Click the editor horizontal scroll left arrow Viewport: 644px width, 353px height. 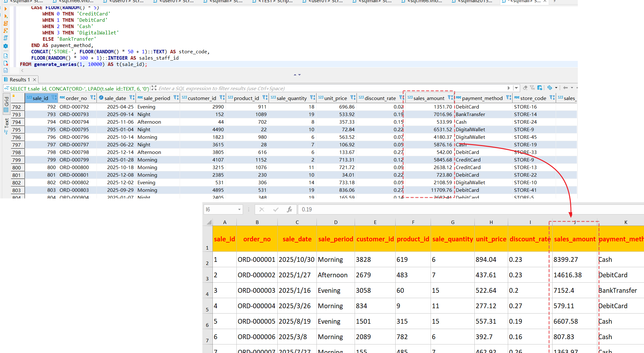pos(22,71)
